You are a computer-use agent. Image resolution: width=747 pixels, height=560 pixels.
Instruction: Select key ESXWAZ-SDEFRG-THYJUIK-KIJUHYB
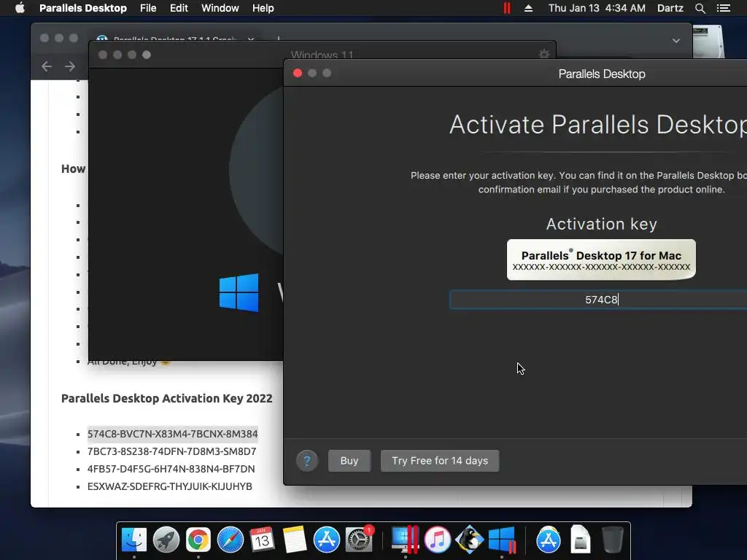click(169, 486)
